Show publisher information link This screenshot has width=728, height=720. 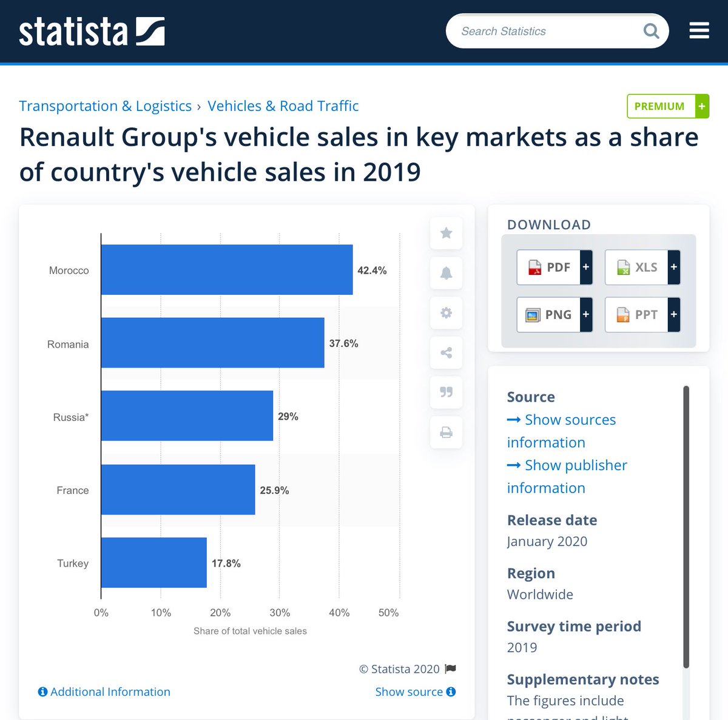coord(567,476)
